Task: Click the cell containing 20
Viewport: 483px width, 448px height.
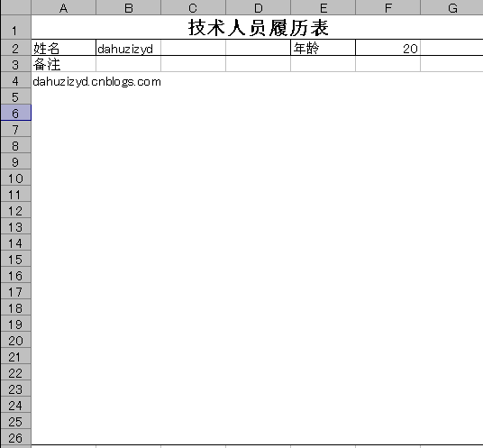Action: (x=387, y=48)
